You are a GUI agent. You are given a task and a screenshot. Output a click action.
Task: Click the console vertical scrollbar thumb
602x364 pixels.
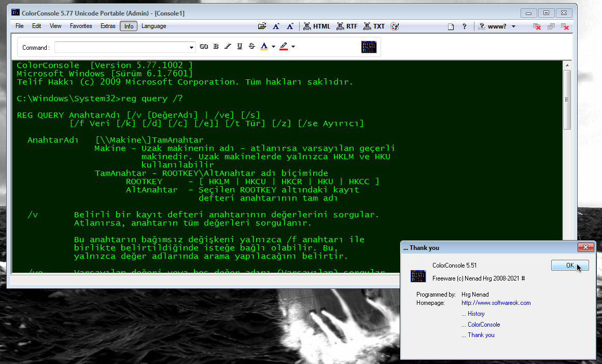tap(567, 100)
